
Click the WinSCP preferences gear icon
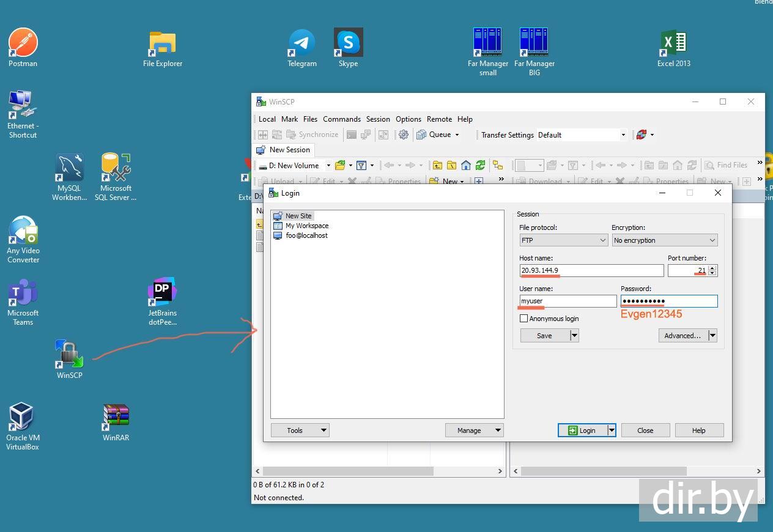point(404,135)
